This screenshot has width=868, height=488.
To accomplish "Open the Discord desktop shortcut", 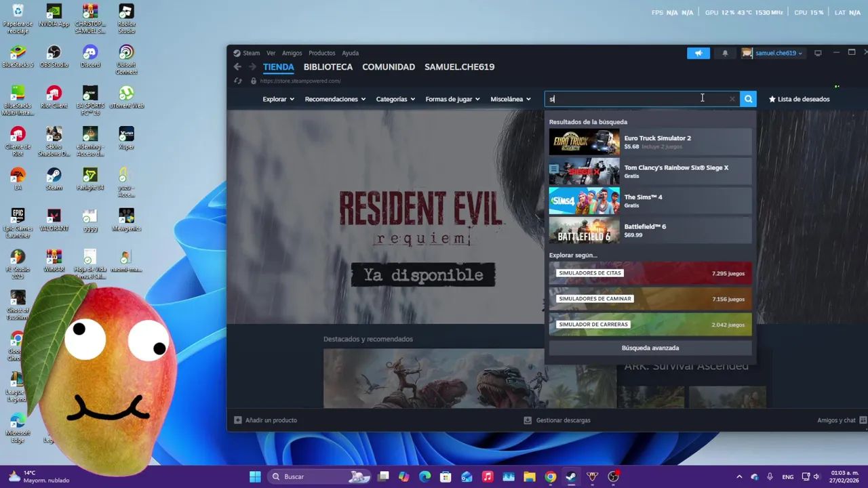I will click(90, 57).
